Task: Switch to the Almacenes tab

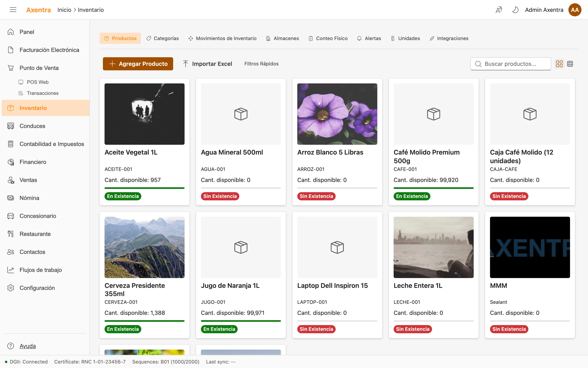Action: tap(283, 38)
